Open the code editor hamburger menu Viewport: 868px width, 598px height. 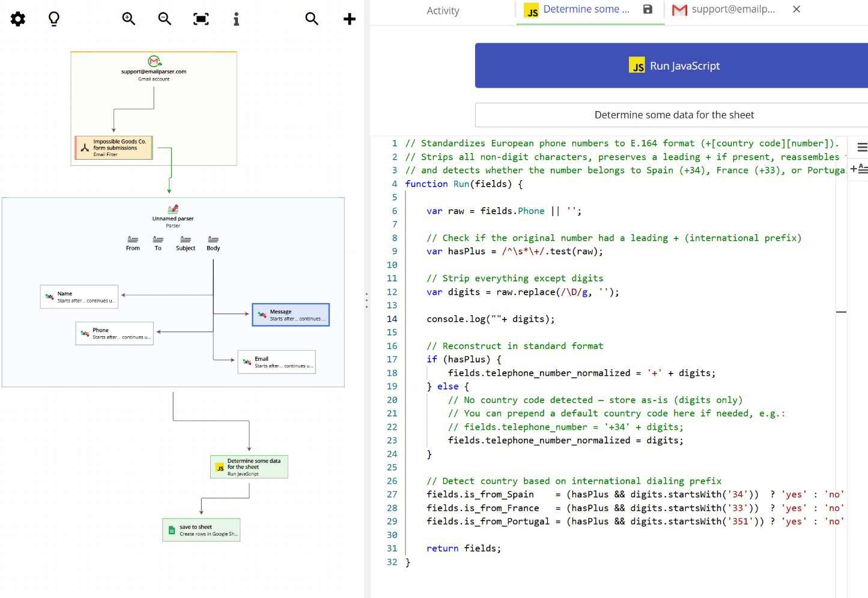point(863,147)
